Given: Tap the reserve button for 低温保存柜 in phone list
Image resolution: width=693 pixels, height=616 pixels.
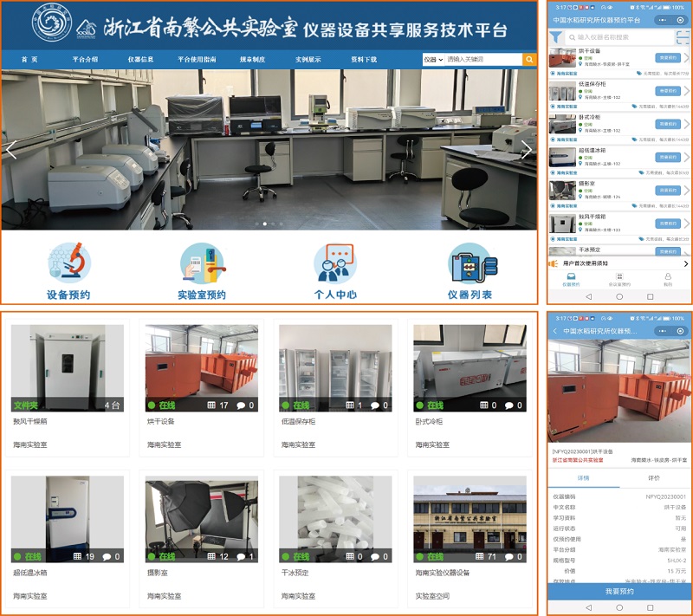Looking at the screenshot, I should pyautogui.click(x=667, y=91).
